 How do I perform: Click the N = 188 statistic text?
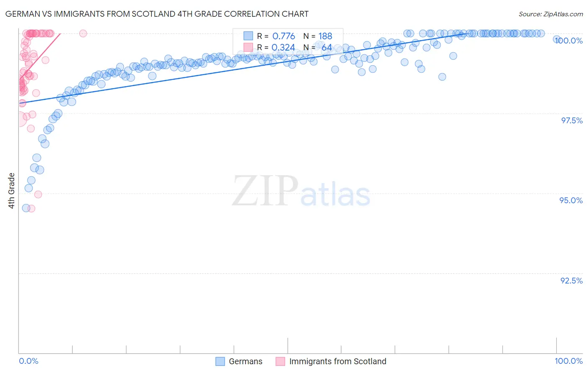(317, 36)
